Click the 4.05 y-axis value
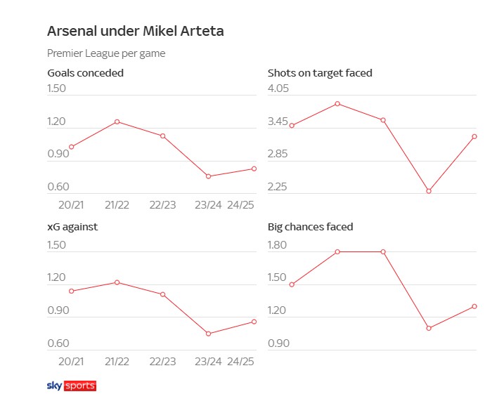This screenshot has width=504, height=420. click(x=278, y=89)
